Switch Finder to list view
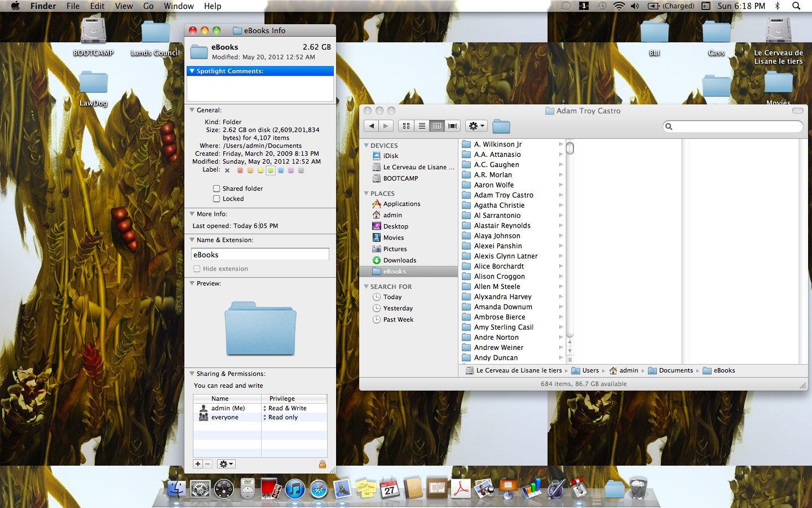Viewport: 812px width, 508px height. pos(422,126)
